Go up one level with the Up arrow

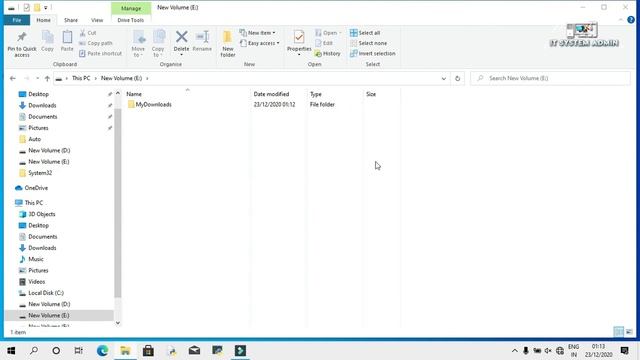(x=47, y=78)
